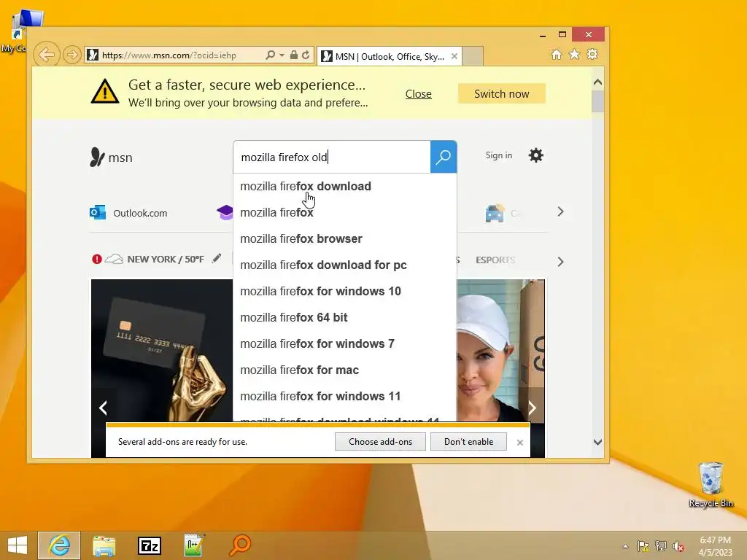Screen dimensions: 747x560
Task: Close the MSN browser tab
Action: click(x=454, y=56)
